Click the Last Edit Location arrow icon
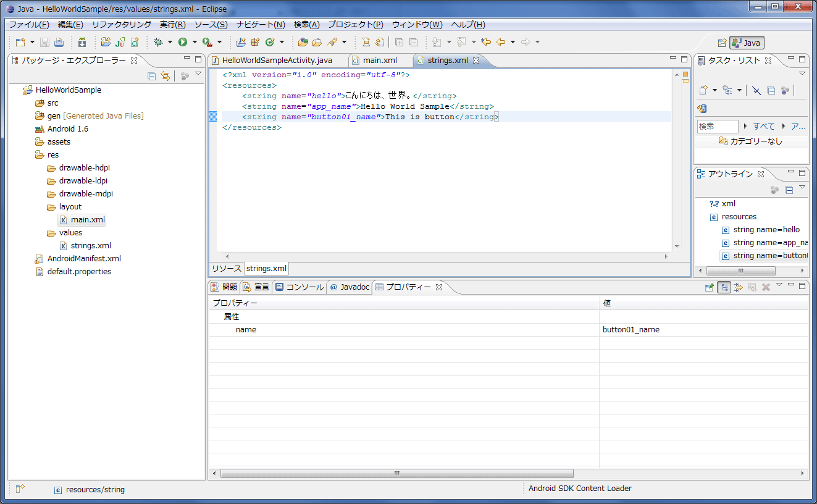This screenshot has height=504, width=817. [x=486, y=42]
